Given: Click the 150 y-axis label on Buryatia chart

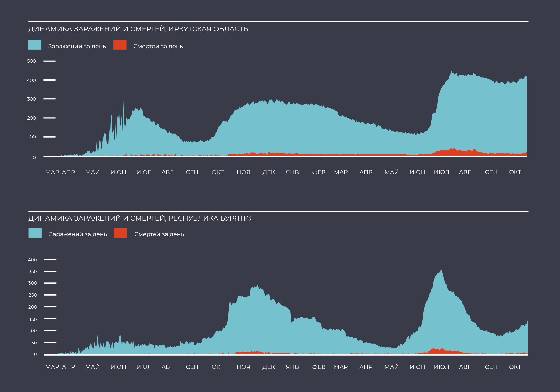Looking at the screenshot, I should tap(33, 319).
